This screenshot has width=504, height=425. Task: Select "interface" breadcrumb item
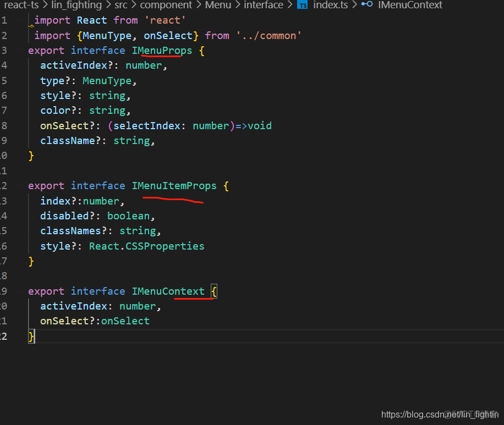point(263,5)
